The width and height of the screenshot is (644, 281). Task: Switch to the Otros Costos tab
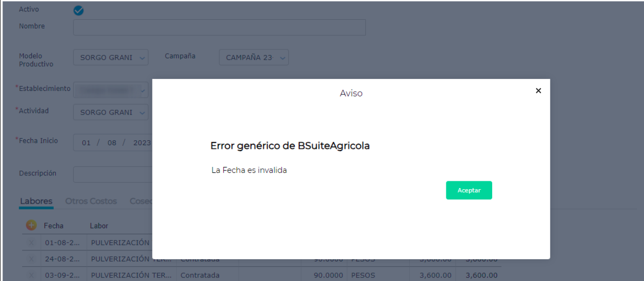click(x=91, y=201)
